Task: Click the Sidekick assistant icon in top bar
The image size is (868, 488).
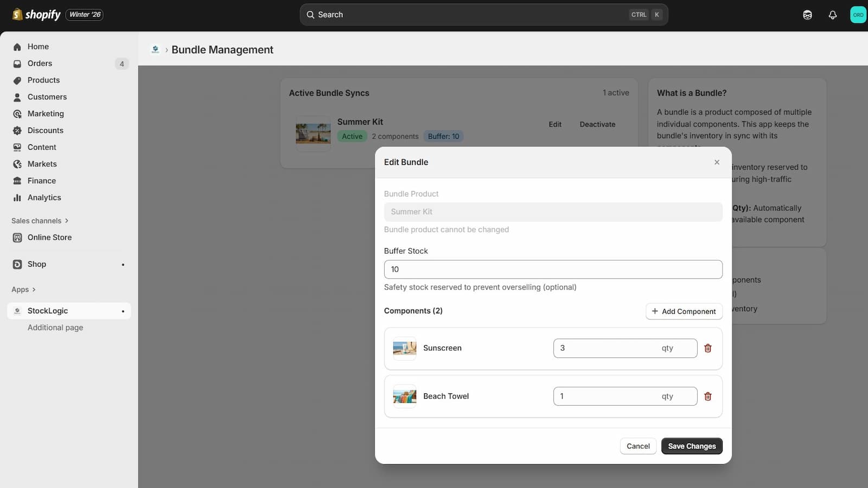Action: click(x=807, y=15)
